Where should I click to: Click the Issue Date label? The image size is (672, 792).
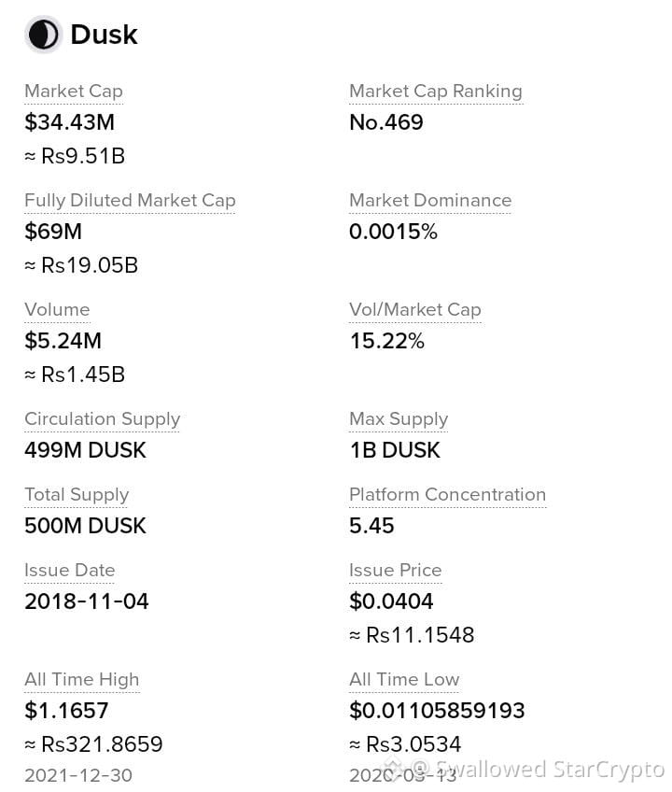point(70,571)
